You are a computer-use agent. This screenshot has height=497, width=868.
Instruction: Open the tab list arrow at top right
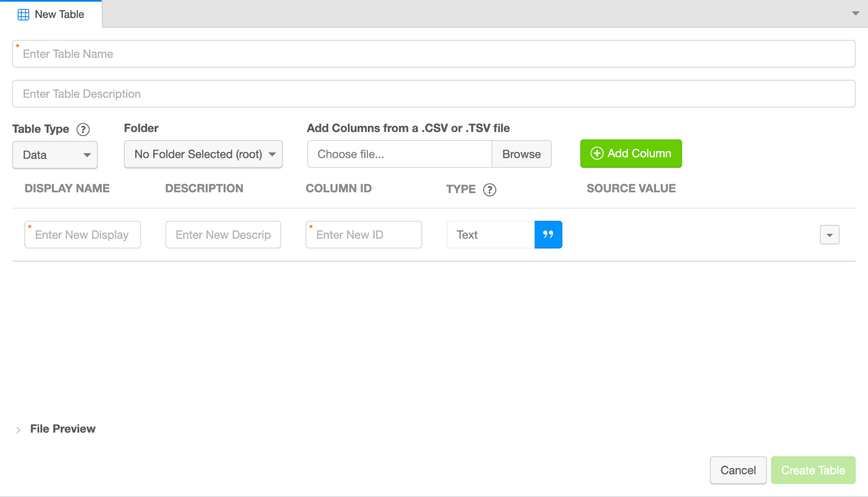pos(855,13)
